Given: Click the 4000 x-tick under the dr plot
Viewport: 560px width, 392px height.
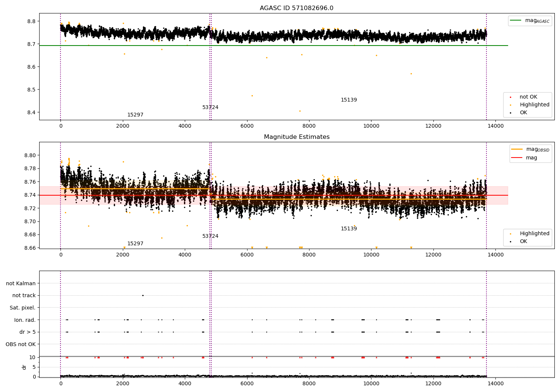Looking at the screenshot, I should coord(185,384).
